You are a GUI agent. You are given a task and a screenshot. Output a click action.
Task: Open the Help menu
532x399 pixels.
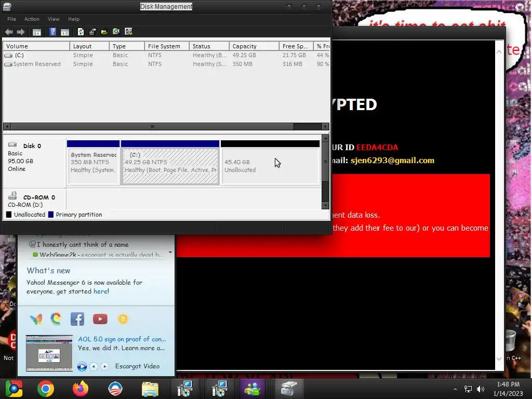(74, 19)
